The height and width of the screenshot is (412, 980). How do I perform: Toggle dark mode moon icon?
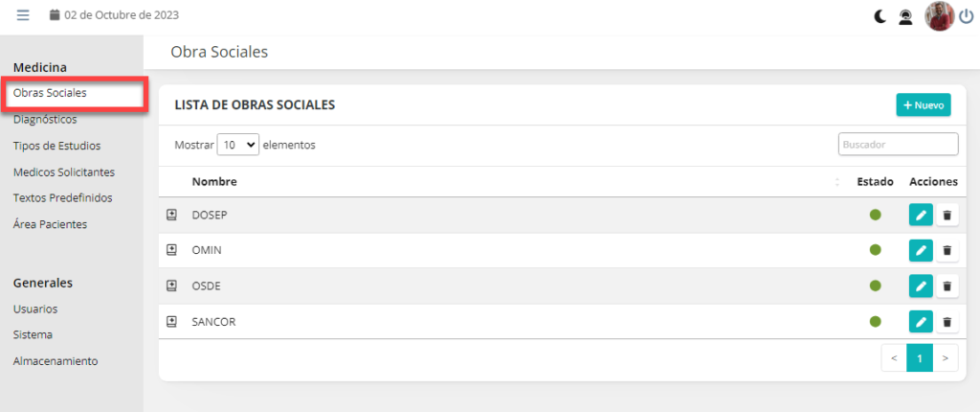click(880, 16)
